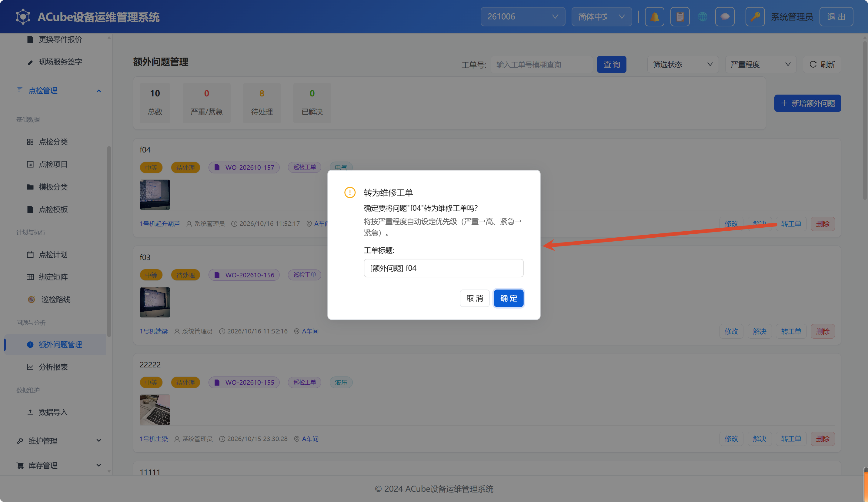Click the refresh 刷新 button
The image size is (868, 502).
(822, 65)
